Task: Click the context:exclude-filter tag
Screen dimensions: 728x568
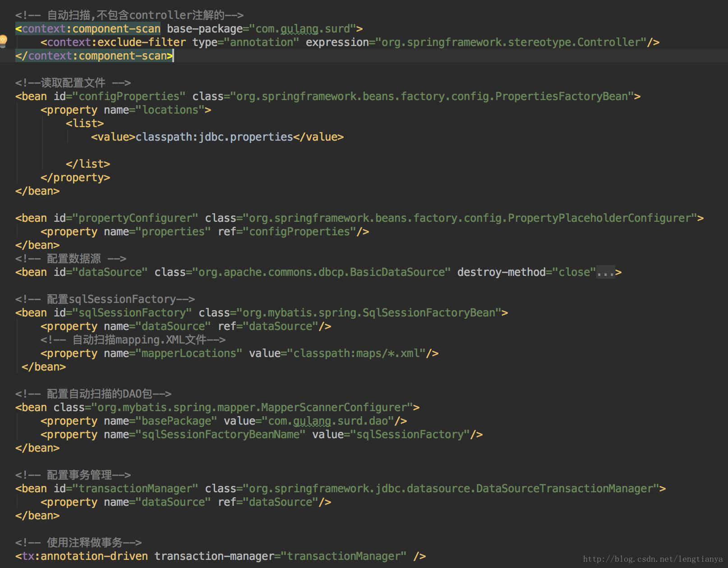Action: pos(113,42)
